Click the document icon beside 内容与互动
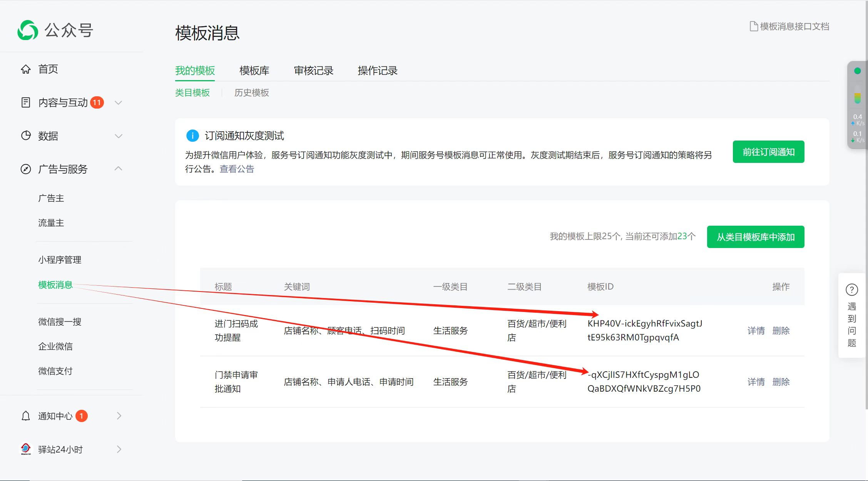 click(26, 102)
